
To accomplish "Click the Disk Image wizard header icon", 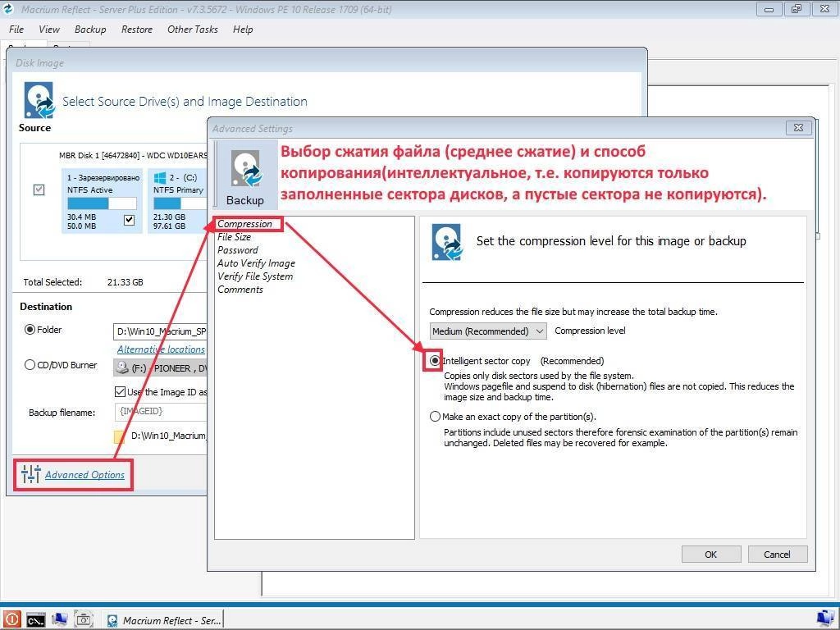I will pos(39,99).
